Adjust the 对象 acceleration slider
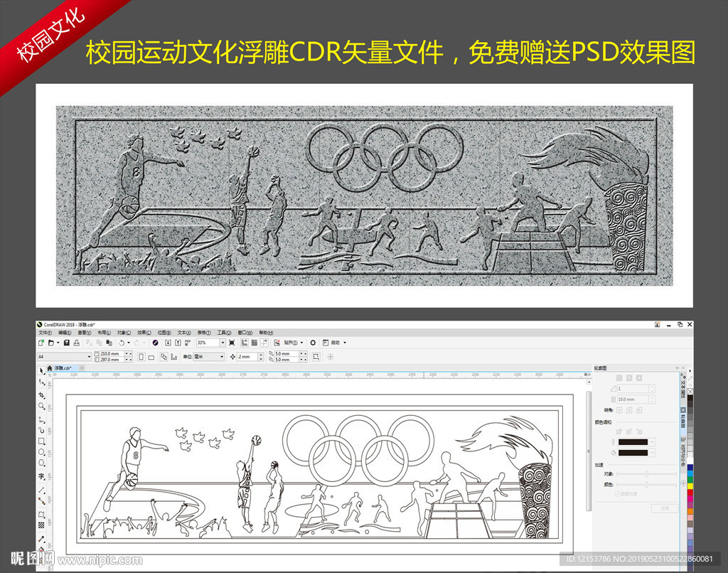728x573 pixels. click(646, 473)
